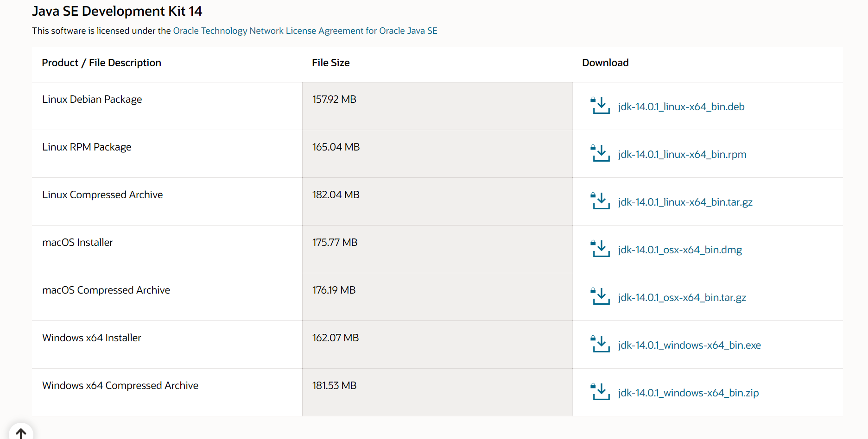Select the macOS Compressed Archive text
This screenshot has width=868, height=439.
pyautogui.click(x=106, y=290)
